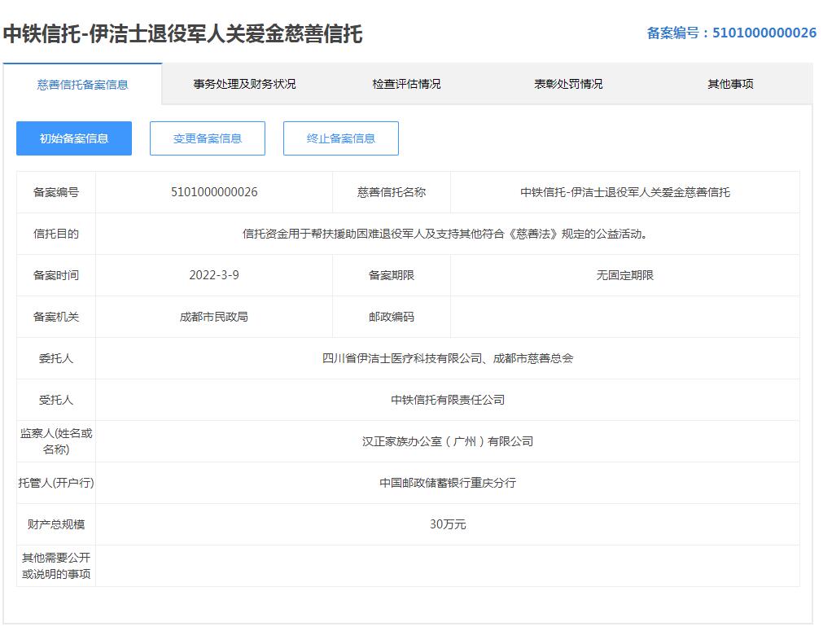Click the 5101000000026 value in the table
The height and width of the screenshot is (644, 823).
pyautogui.click(x=214, y=193)
